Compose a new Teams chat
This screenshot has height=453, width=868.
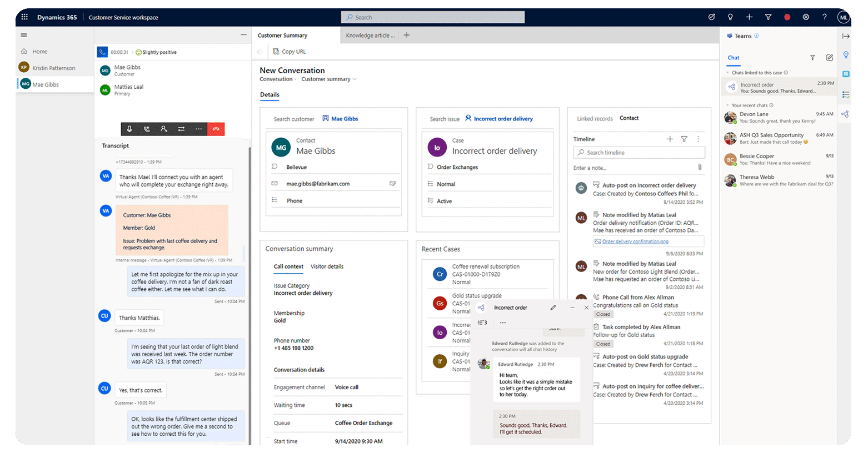pos(830,58)
